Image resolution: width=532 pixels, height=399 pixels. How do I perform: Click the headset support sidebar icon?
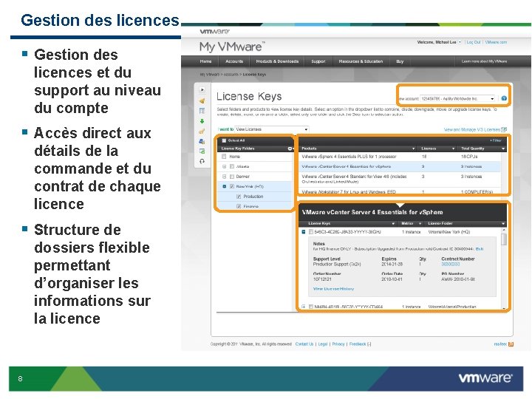click(x=202, y=162)
